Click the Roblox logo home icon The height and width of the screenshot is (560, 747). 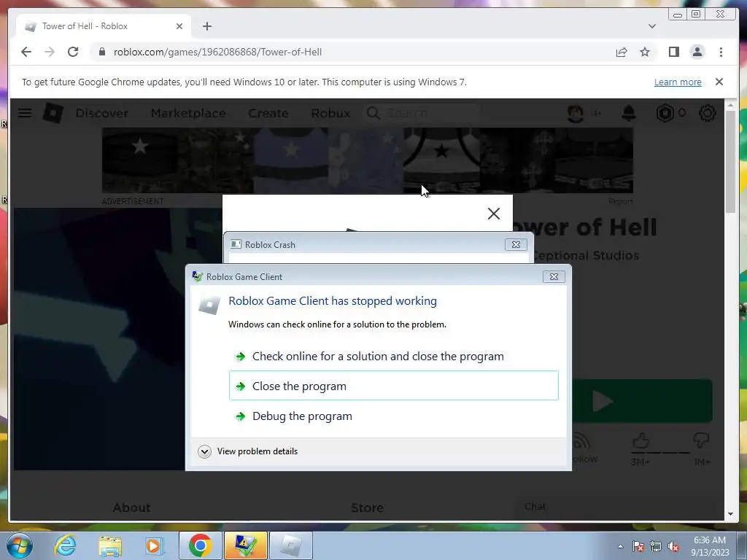point(53,113)
